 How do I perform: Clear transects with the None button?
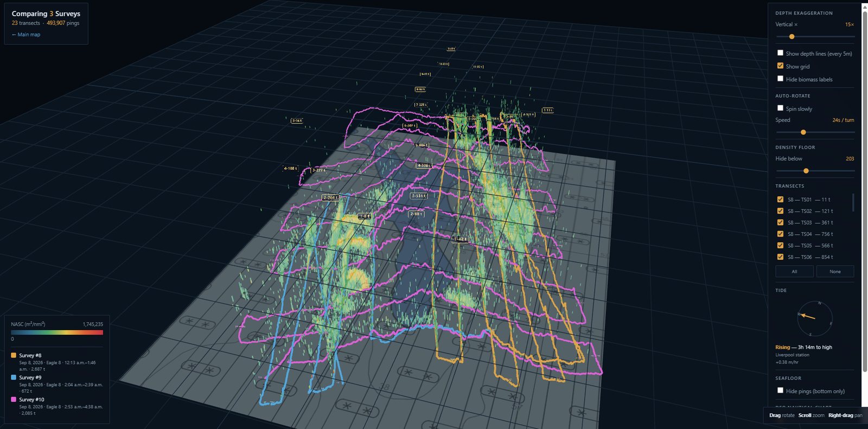835,271
